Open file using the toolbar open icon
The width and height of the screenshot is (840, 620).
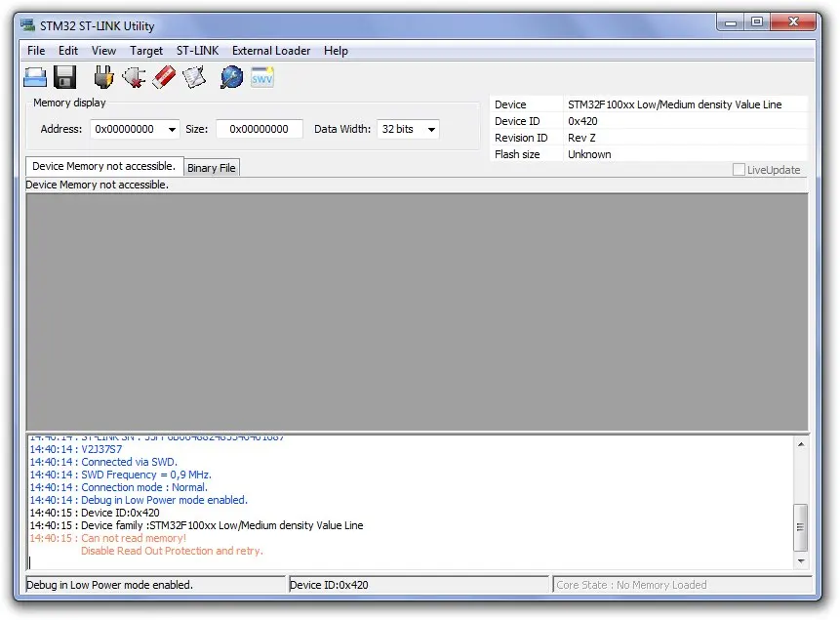click(x=35, y=77)
